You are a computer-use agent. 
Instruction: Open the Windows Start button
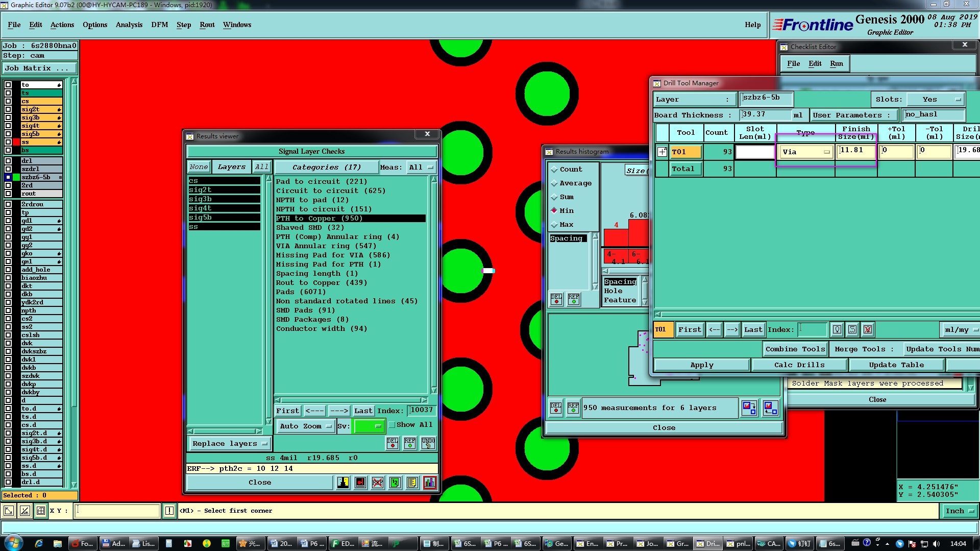point(14,543)
